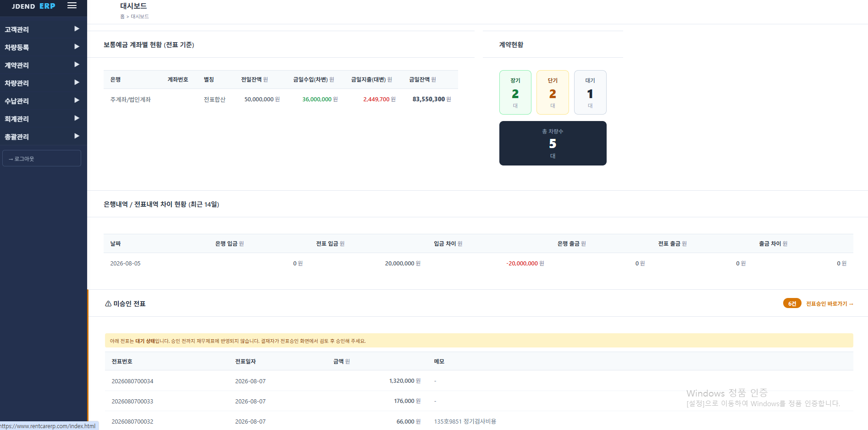This screenshot has width=868, height=430.
Task: Click the 은행 column header
Action: [116, 79]
